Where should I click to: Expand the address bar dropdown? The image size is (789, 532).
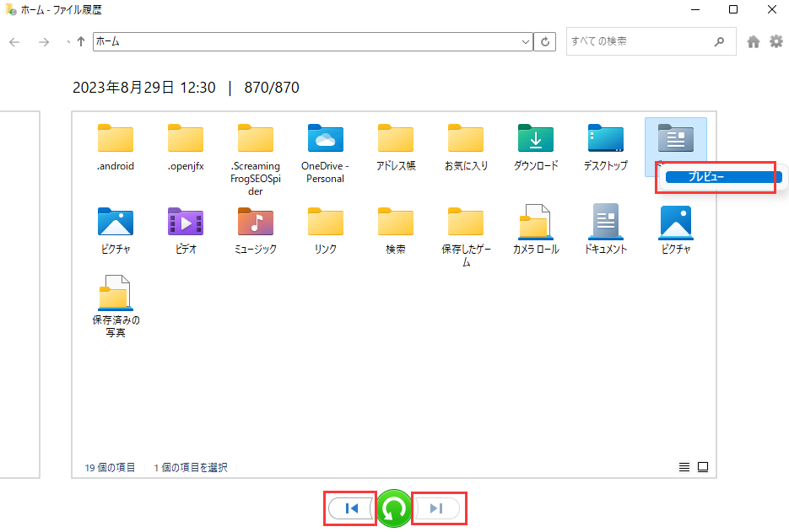526,41
